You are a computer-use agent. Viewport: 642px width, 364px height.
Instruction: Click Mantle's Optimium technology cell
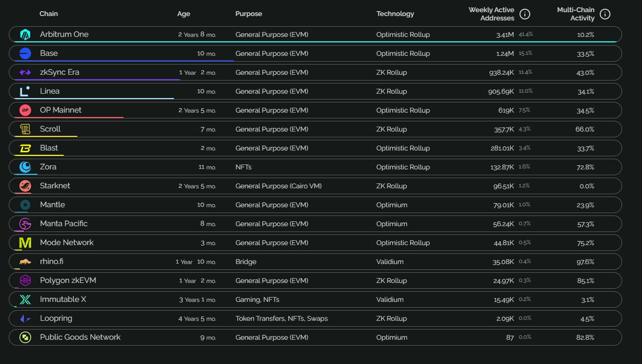[x=392, y=205]
